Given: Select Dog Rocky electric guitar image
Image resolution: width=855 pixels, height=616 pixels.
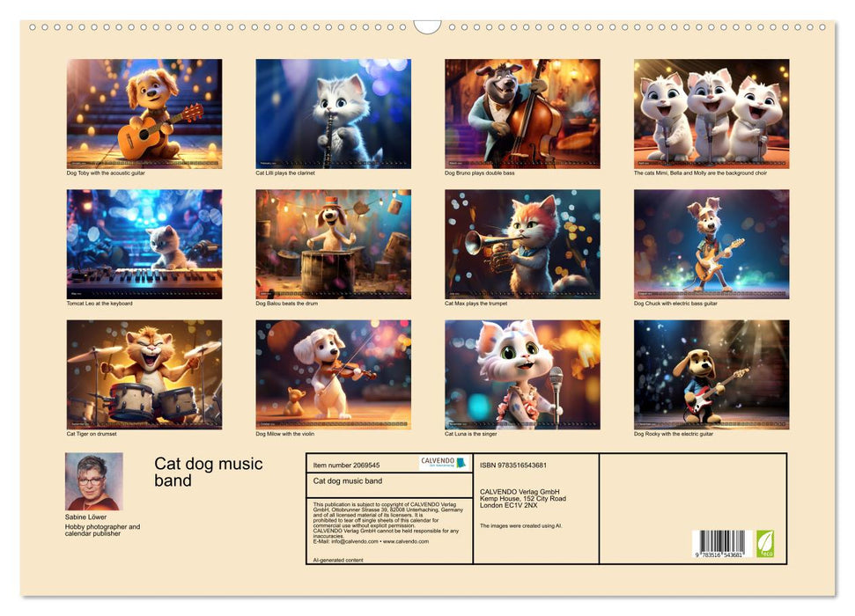Looking at the screenshot, I should click(711, 374).
